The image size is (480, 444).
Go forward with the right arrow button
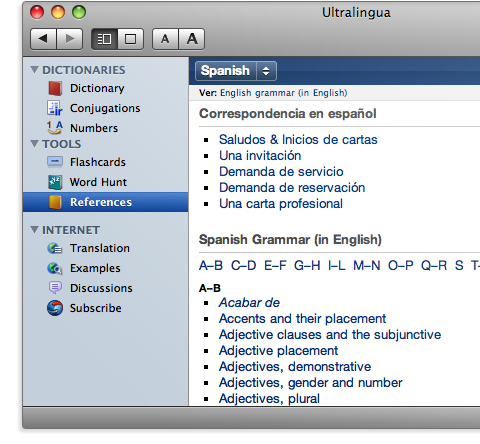70,39
